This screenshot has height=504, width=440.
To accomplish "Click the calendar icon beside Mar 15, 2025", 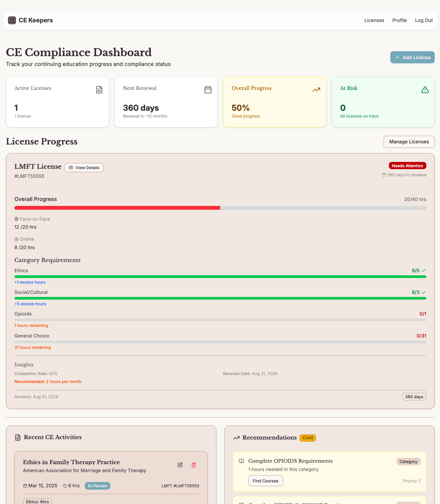I will [26, 485].
